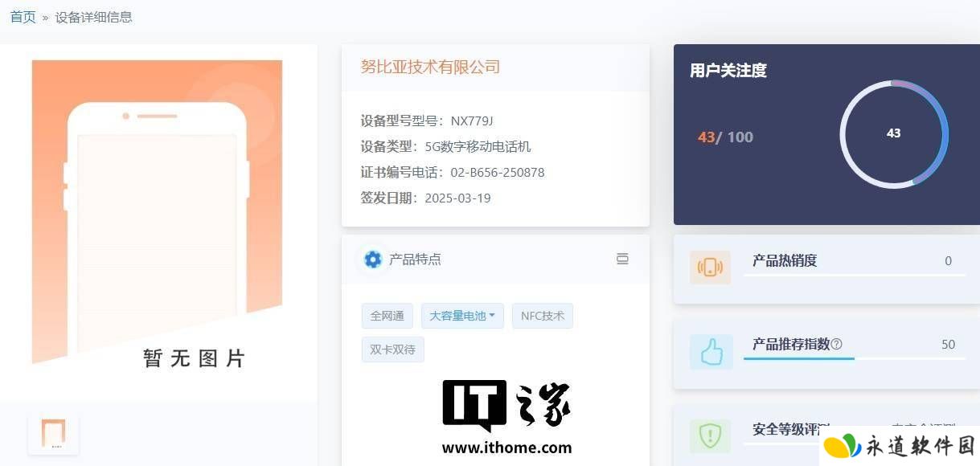Click the 用户关注度 card heading

coord(728,71)
